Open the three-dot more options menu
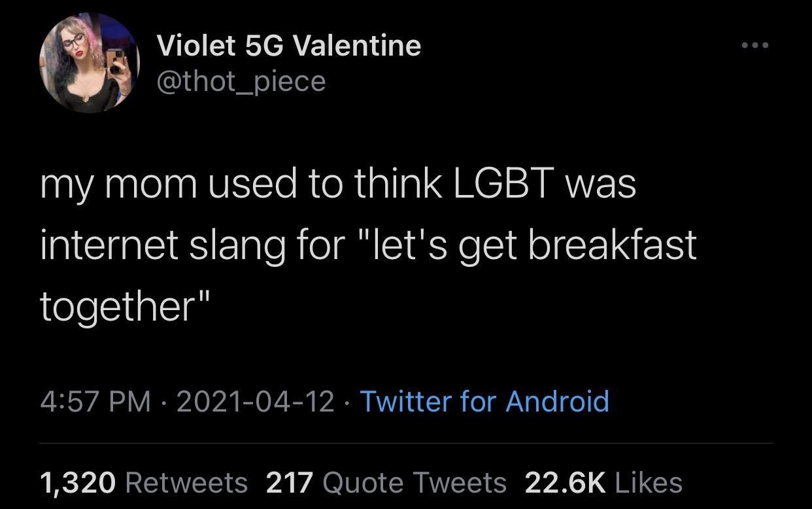 click(x=755, y=45)
